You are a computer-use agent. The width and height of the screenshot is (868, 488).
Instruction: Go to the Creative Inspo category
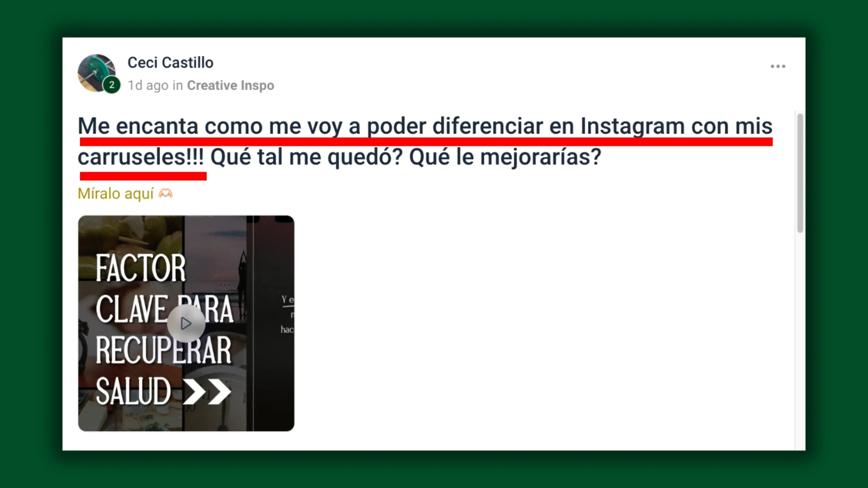click(x=231, y=85)
